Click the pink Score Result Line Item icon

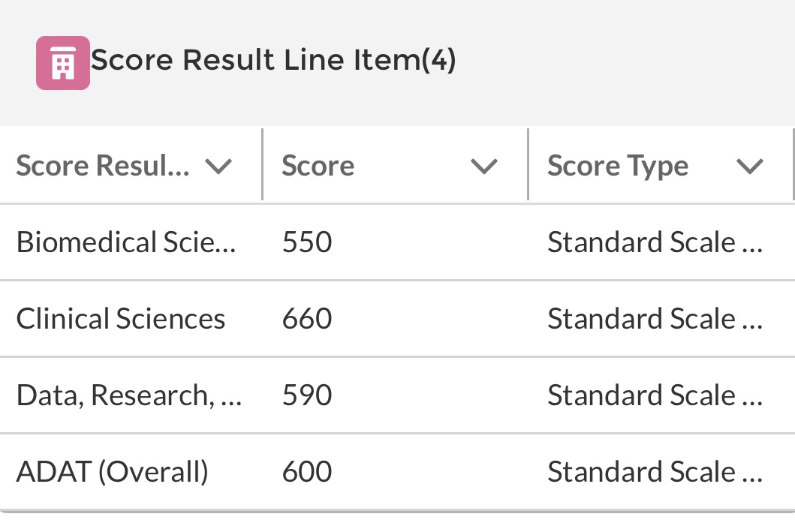[x=63, y=63]
